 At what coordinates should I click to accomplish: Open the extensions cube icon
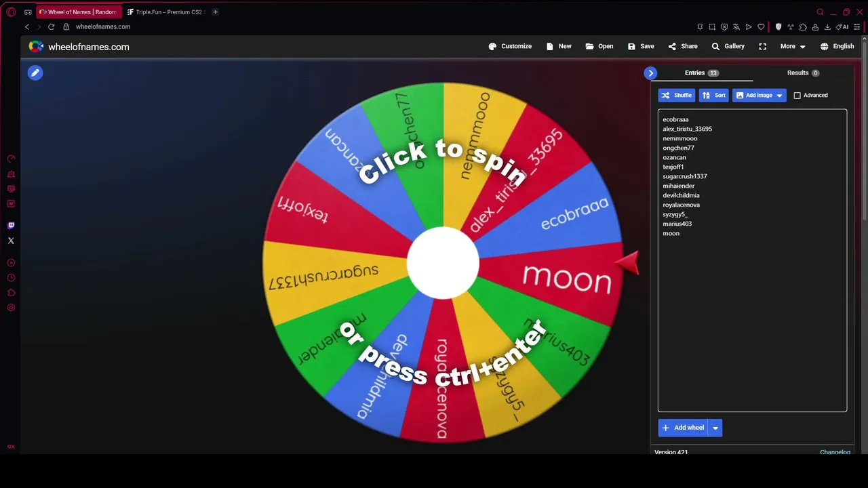(803, 26)
